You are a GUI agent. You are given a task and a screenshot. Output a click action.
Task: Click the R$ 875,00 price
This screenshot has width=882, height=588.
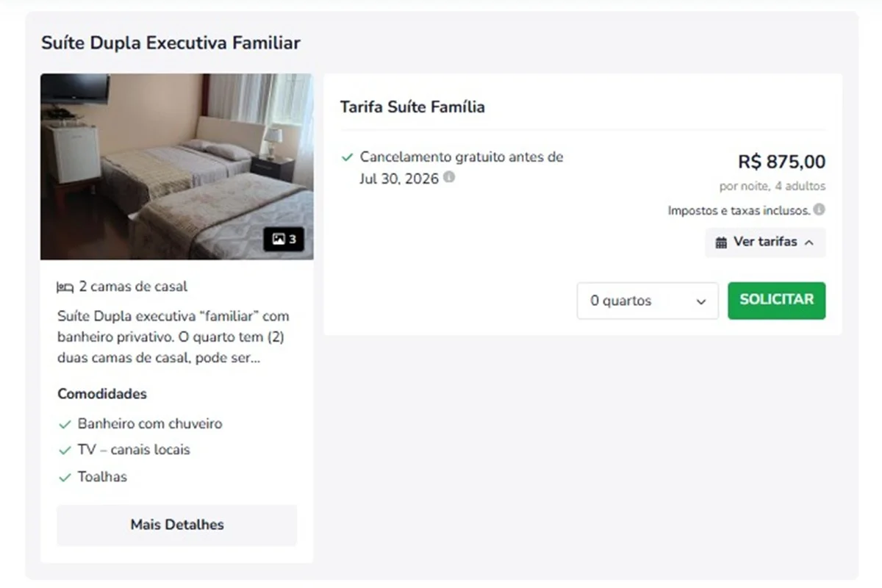click(x=781, y=162)
